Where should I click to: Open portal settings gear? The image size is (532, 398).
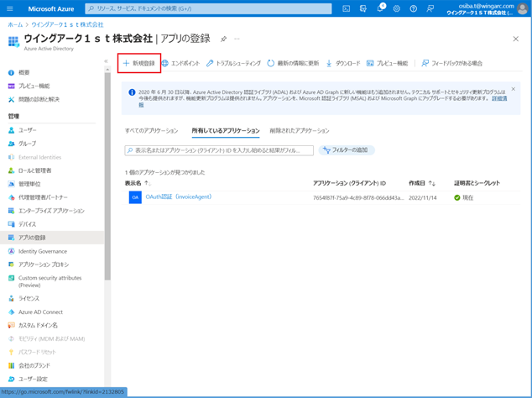[396, 9]
